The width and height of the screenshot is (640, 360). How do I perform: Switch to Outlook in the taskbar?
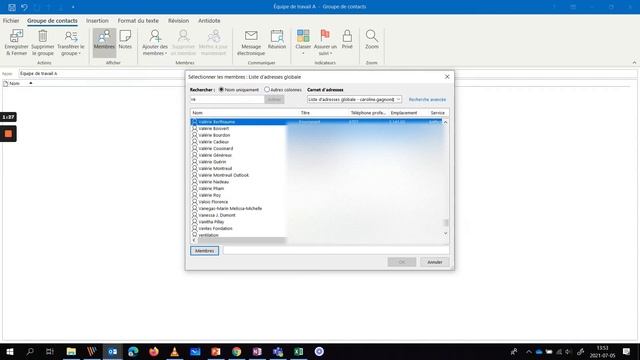click(x=113, y=351)
